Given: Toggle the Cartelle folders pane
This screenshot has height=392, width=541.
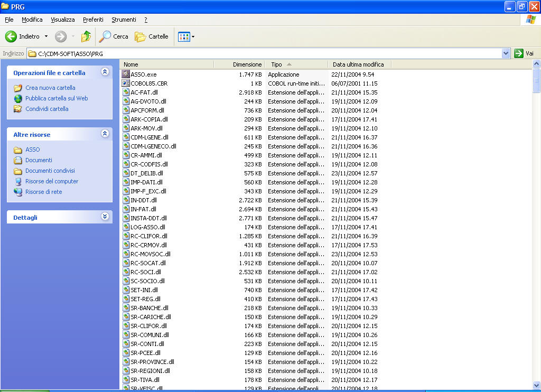Looking at the screenshot, I should tap(152, 36).
